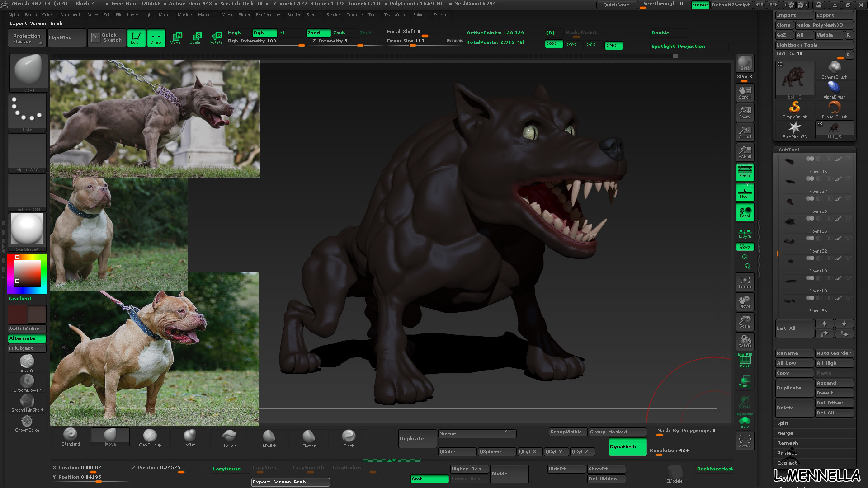The height and width of the screenshot is (488, 868).
Task: Select the ClayBuildup brush
Action: [x=150, y=437]
